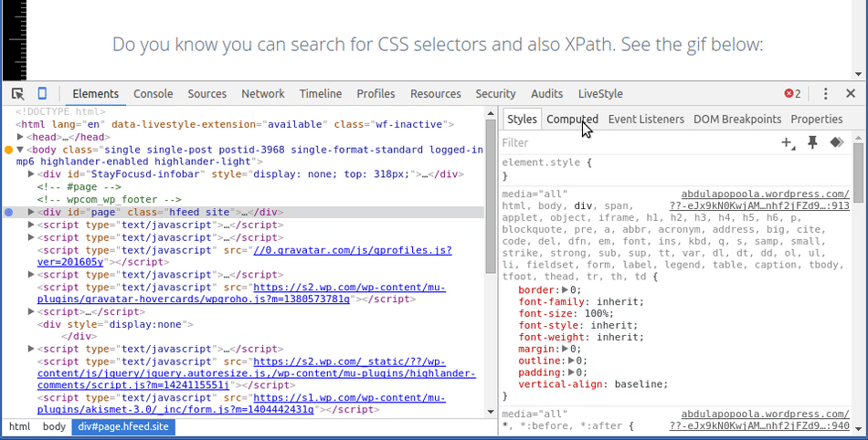The width and height of the screenshot is (868, 440).
Task: Open the DevTools three-dot menu
Action: click(826, 94)
